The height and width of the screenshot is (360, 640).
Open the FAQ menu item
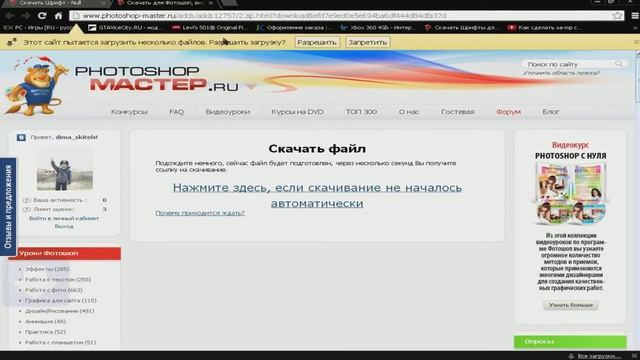click(176, 111)
